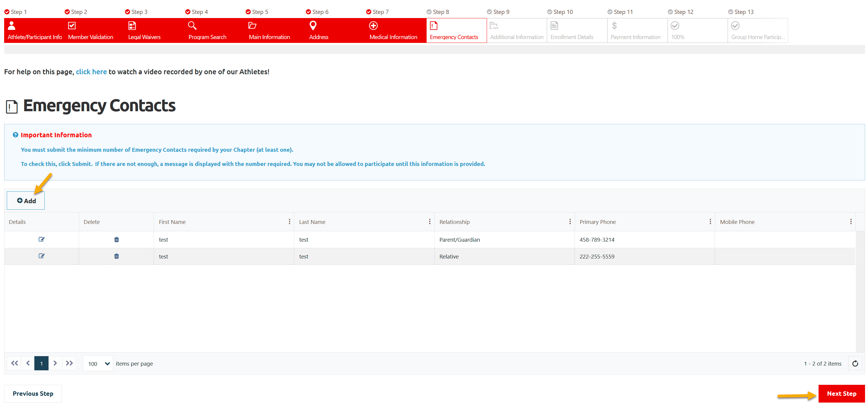The height and width of the screenshot is (407, 868).
Task: Click the 'click here' help video link
Action: point(91,72)
